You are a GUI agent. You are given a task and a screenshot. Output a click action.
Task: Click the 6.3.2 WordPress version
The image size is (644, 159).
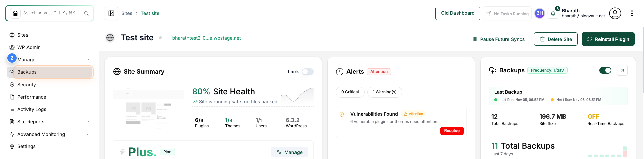pyautogui.click(x=296, y=122)
